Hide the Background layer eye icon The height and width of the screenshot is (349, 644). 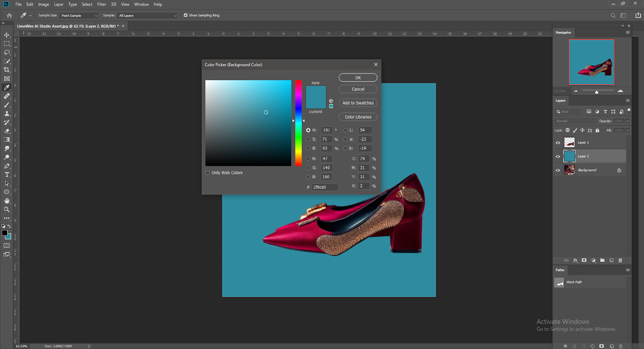pyautogui.click(x=558, y=170)
